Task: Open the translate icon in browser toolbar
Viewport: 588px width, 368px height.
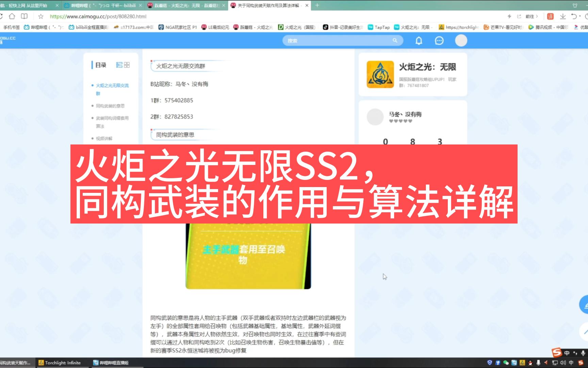Action: (x=550, y=16)
